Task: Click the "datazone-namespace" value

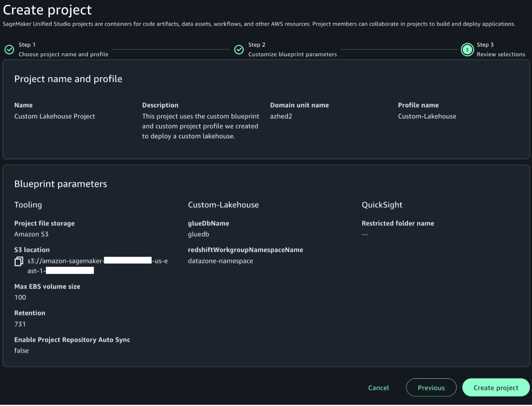Action: pyautogui.click(x=220, y=261)
